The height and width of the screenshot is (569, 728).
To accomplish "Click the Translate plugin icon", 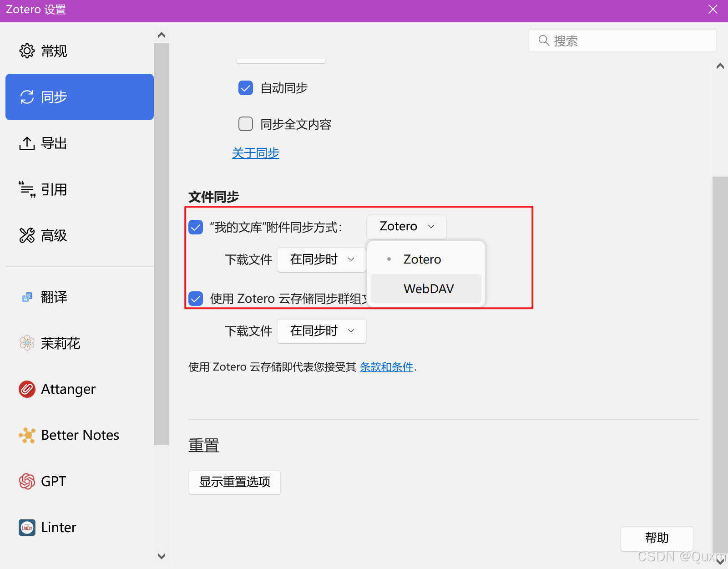I will (27, 297).
